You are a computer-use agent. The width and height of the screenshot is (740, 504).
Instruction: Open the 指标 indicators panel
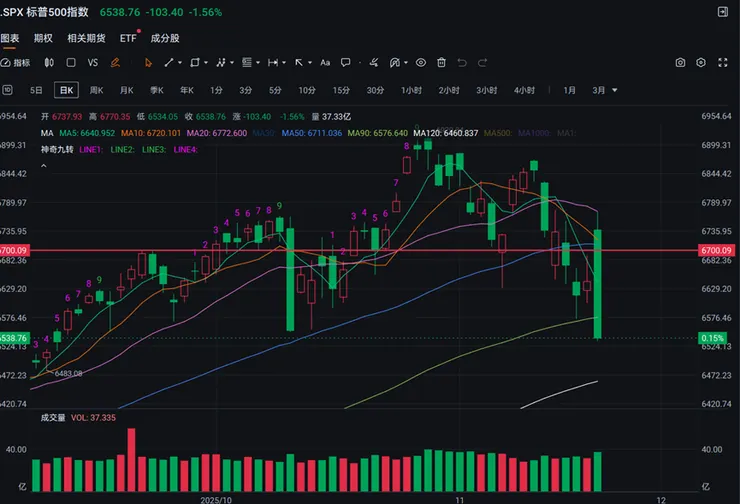(15, 62)
